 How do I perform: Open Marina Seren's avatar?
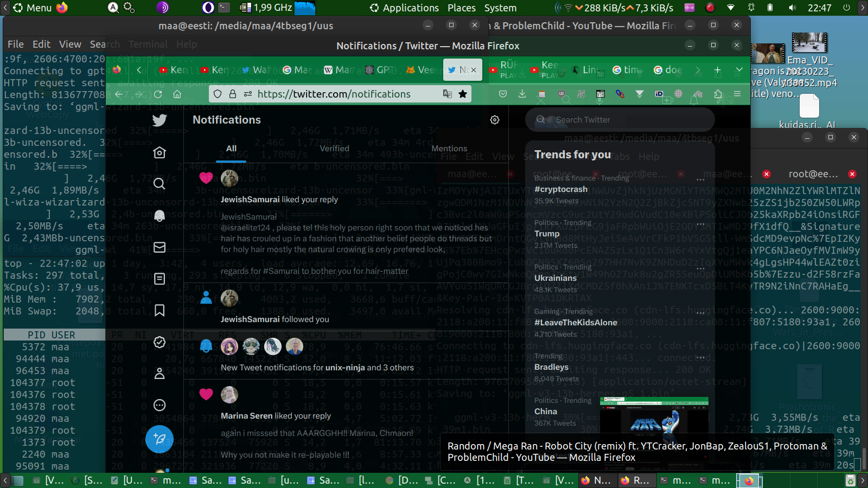coord(229,395)
